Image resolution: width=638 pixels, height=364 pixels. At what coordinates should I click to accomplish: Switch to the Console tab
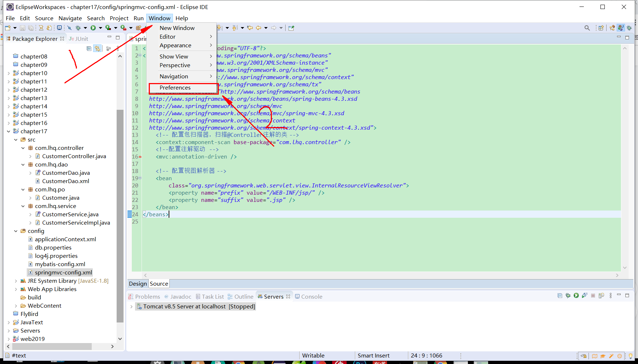(x=309, y=296)
